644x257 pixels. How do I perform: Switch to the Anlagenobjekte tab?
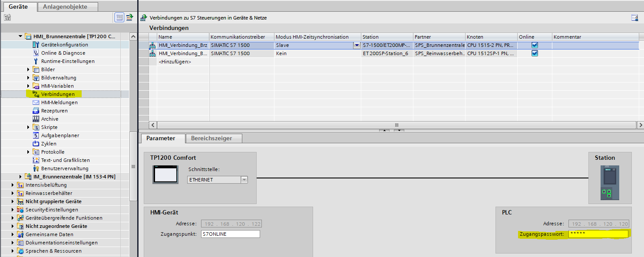pos(67,7)
